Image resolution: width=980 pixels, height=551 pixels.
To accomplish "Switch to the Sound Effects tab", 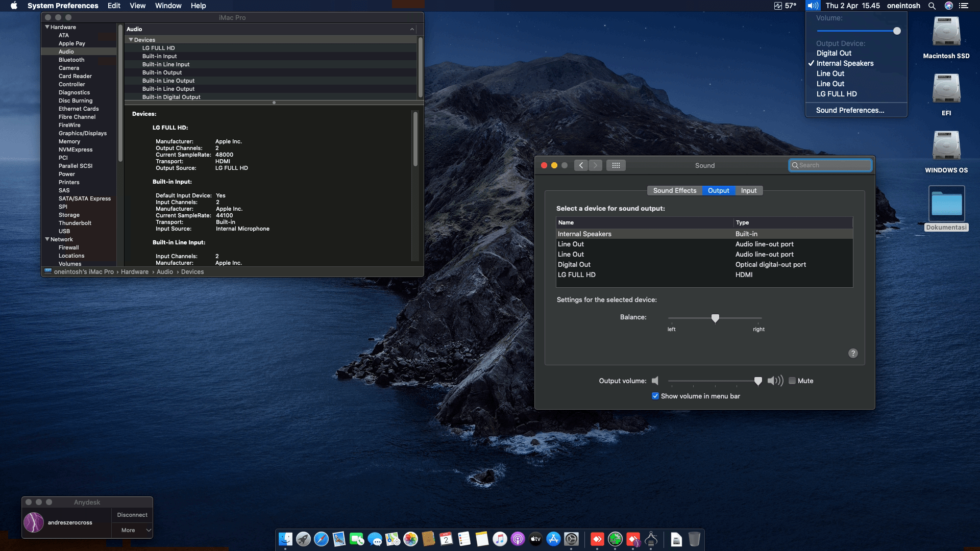I will [674, 190].
